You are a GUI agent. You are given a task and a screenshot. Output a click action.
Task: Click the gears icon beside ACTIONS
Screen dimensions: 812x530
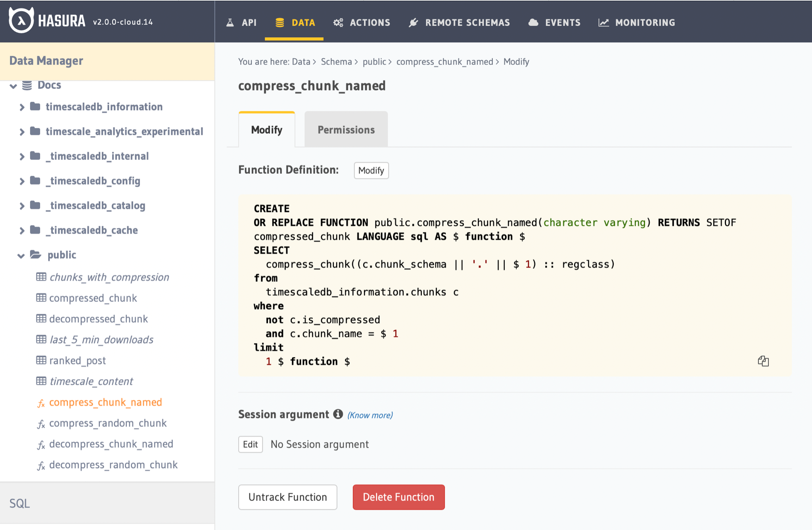(x=338, y=23)
